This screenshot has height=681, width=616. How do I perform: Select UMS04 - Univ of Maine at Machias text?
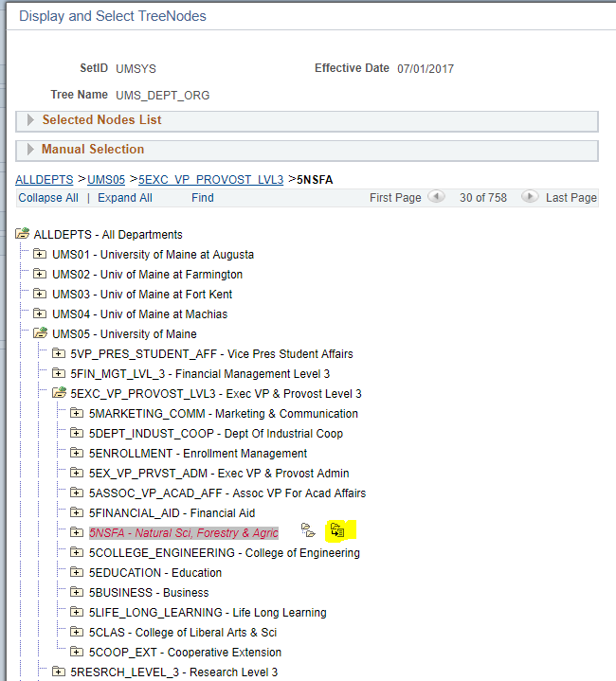pos(140,314)
